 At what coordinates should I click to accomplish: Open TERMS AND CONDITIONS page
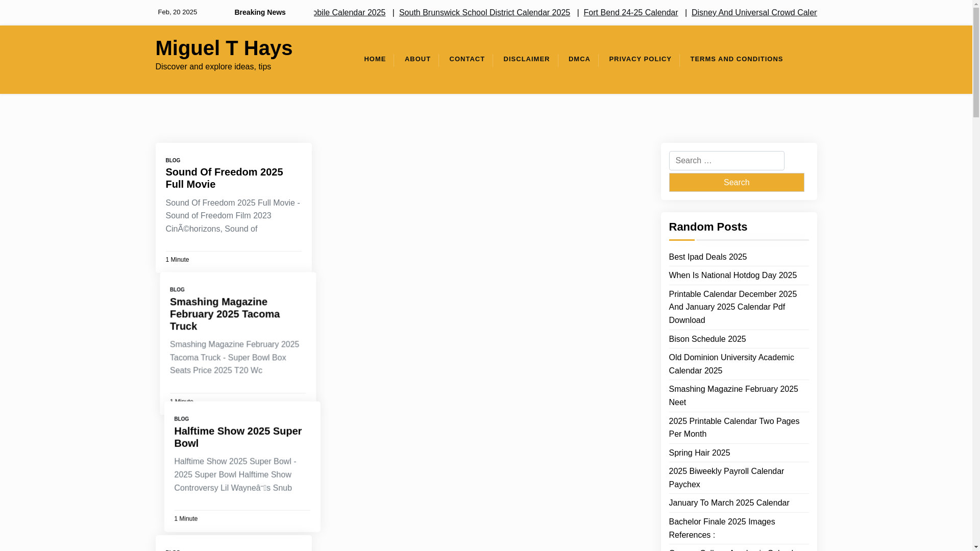[x=736, y=59]
